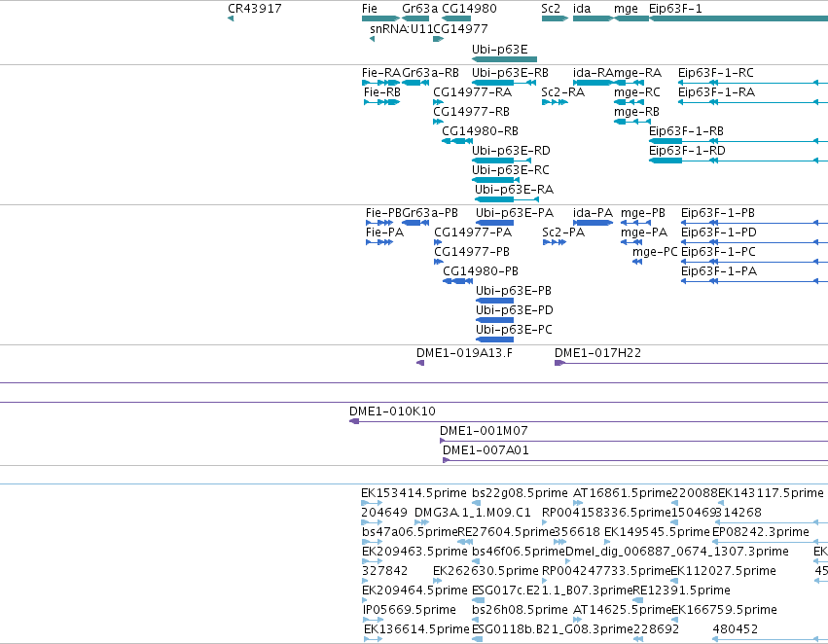This screenshot has height=644, width=828.
Task: Select transcript Gr63a-RB
Action: [x=430, y=73]
